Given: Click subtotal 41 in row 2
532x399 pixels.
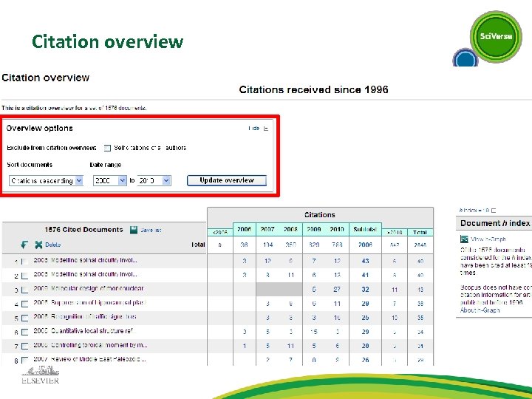Looking at the screenshot, I should click(365, 275).
